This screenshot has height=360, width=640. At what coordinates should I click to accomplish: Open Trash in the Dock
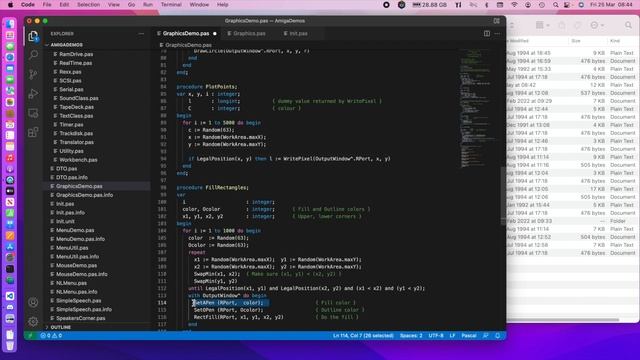(10, 346)
